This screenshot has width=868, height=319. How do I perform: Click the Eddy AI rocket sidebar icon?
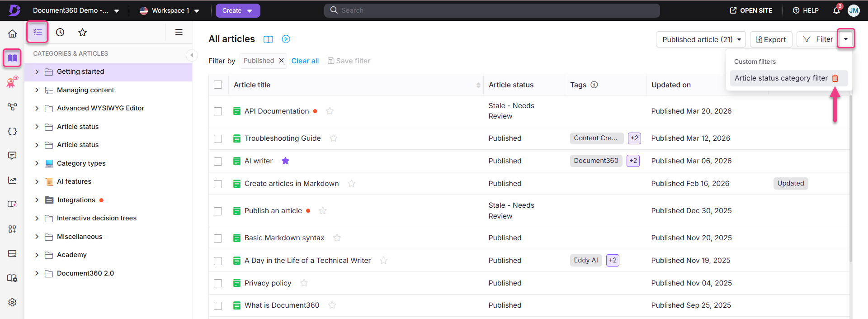pyautogui.click(x=12, y=82)
